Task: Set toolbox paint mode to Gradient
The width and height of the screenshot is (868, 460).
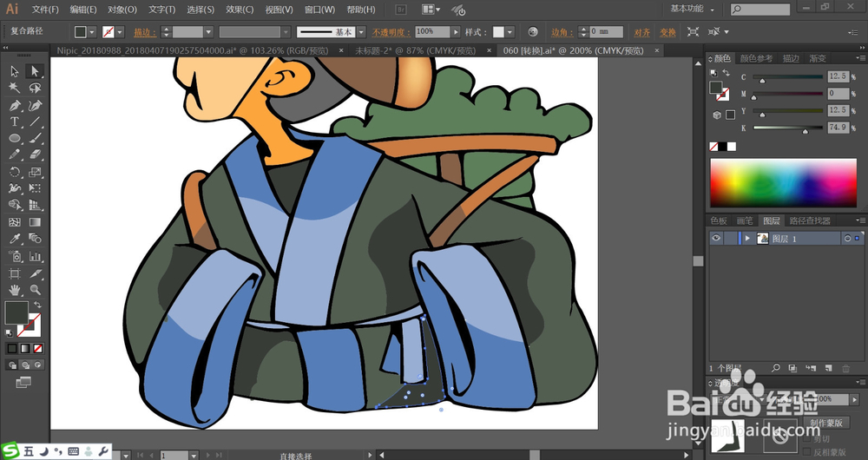Action: (25, 348)
